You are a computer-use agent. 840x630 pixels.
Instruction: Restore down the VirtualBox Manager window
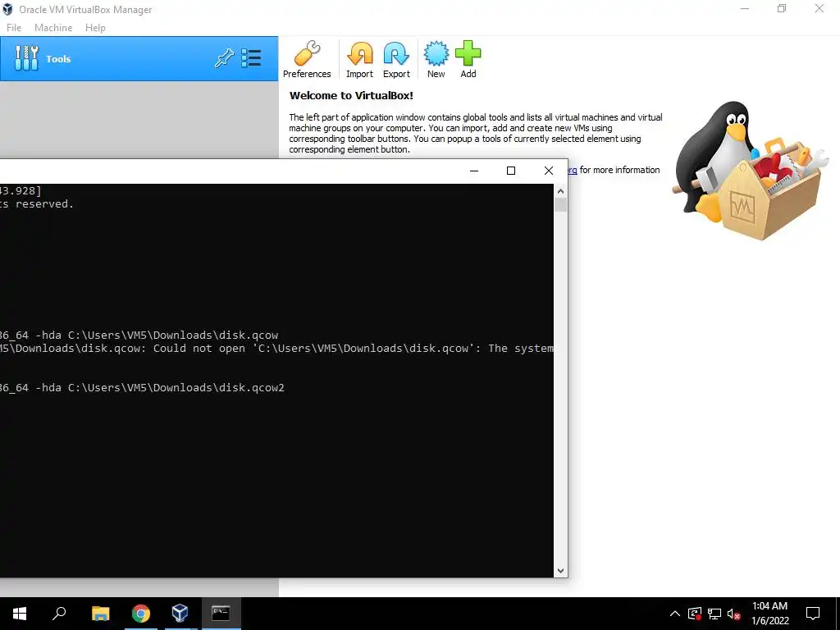782,8
